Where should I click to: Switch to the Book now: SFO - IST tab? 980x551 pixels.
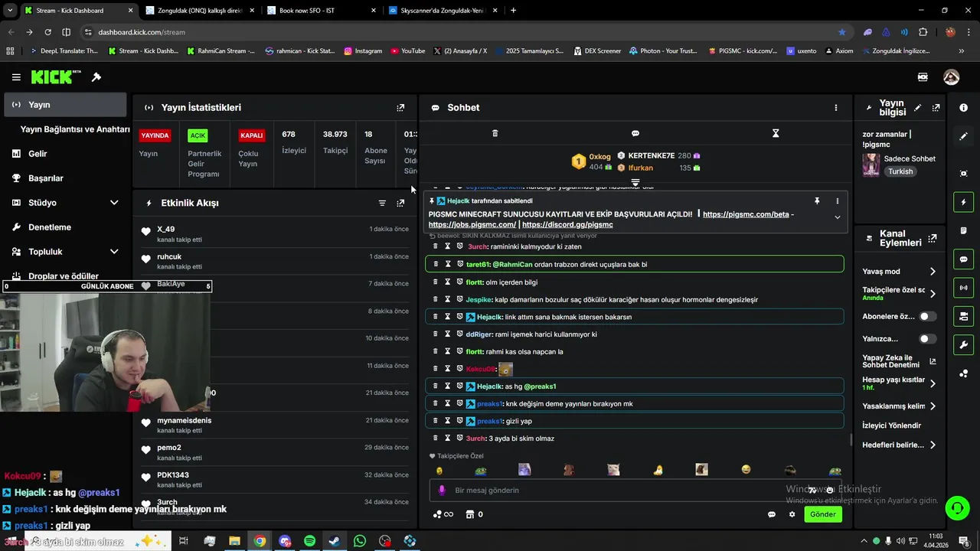322,11
